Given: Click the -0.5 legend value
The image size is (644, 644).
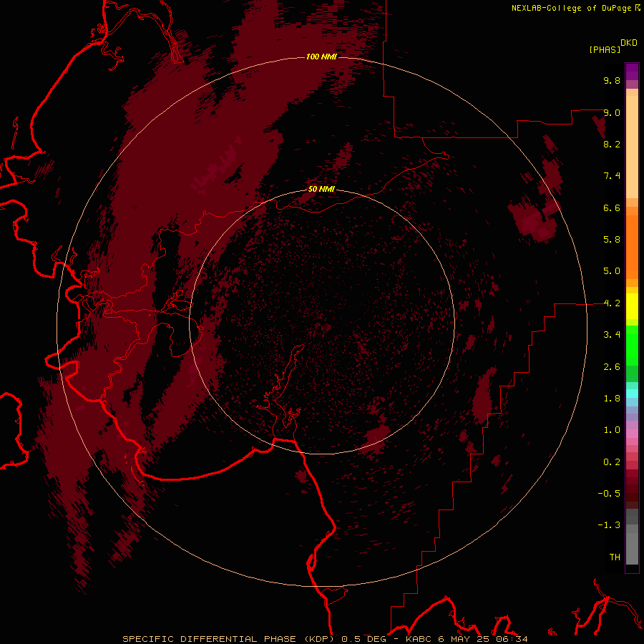Looking at the screenshot, I should pos(609,494).
